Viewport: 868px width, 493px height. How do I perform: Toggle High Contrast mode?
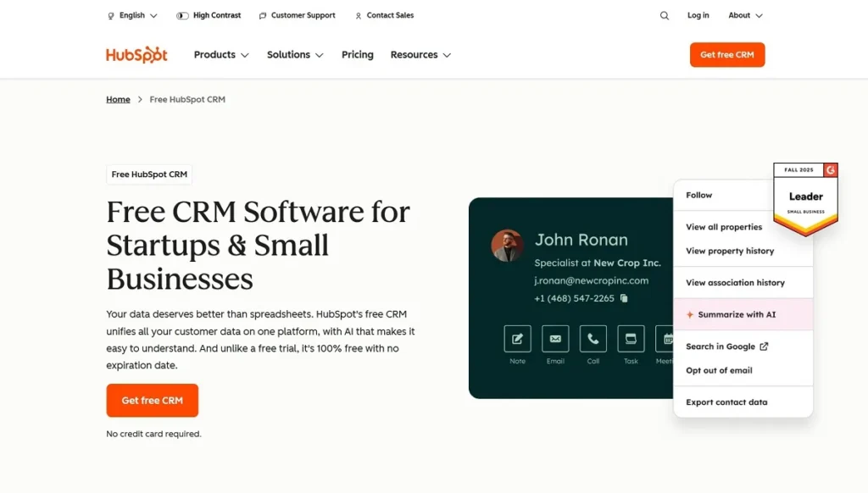point(183,14)
